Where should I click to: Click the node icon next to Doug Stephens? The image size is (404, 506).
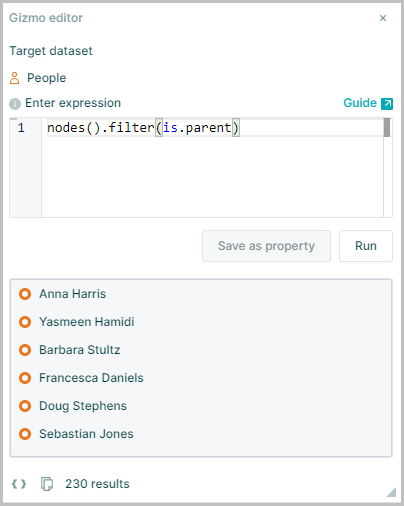click(x=25, y=406)
